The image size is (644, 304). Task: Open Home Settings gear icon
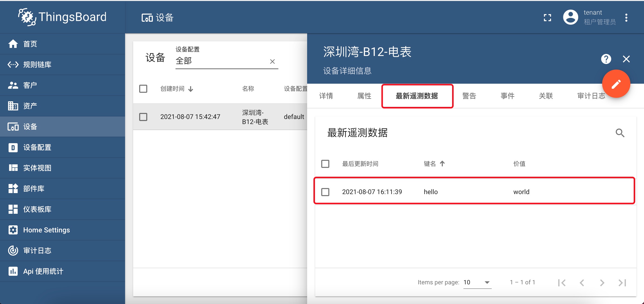pos(13,230)
